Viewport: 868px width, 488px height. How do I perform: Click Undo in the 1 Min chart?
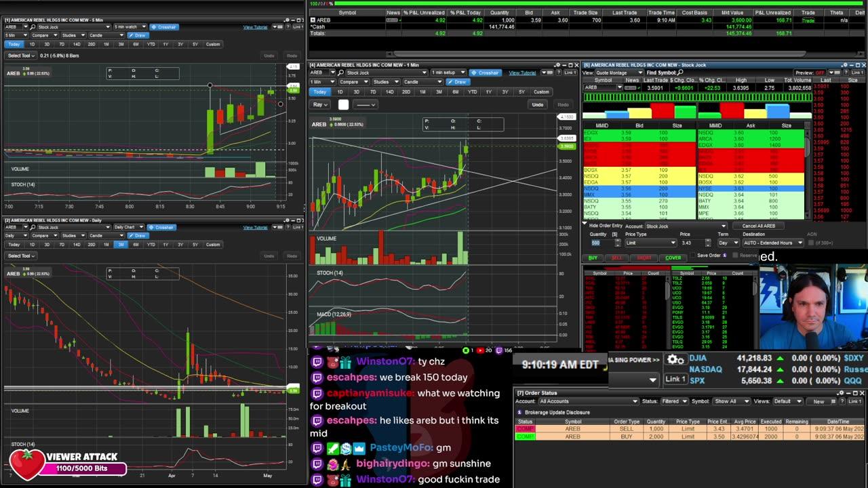[x=538, y=104]
